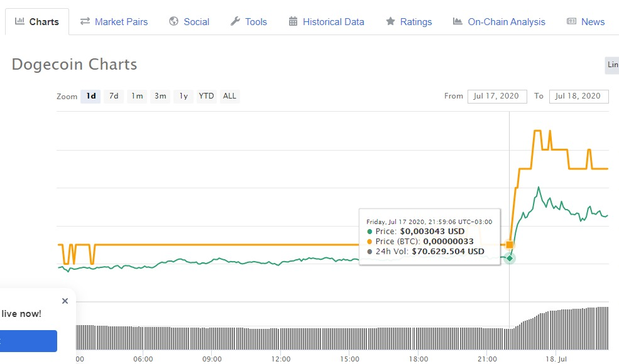Click the green USD price marker on chart
Image resolution: width=619 pixels, height=364 pixels.
pos(510,259)
